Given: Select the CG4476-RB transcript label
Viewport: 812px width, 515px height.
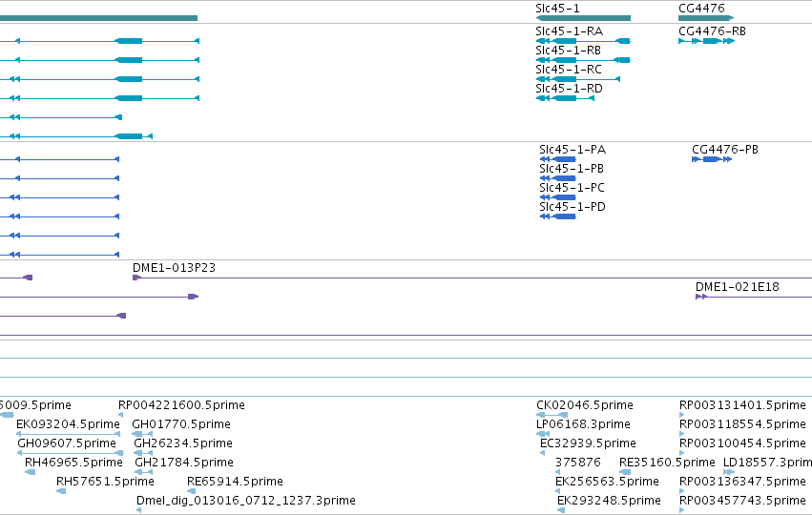Looking at the screenshot, I should [x=712, y=31].
